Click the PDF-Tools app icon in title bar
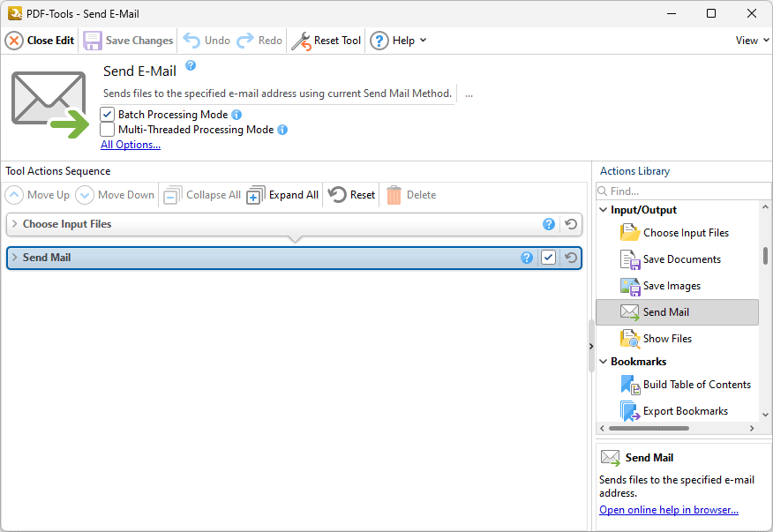Viewport: 773px width, 532px height. (14, 13)
